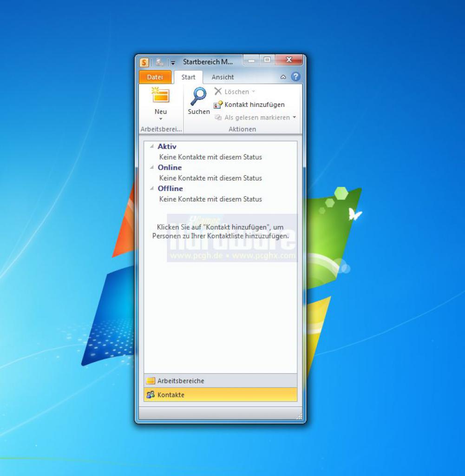The width and height of the screenshot is (465, 476).
Task: Click 'Keine Kontakte mit diesem Status' under Offline
Action: [210, 199]
